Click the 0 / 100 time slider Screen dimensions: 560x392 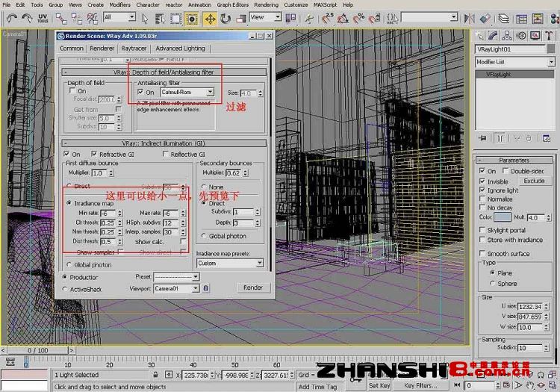(x=38, y=350)
